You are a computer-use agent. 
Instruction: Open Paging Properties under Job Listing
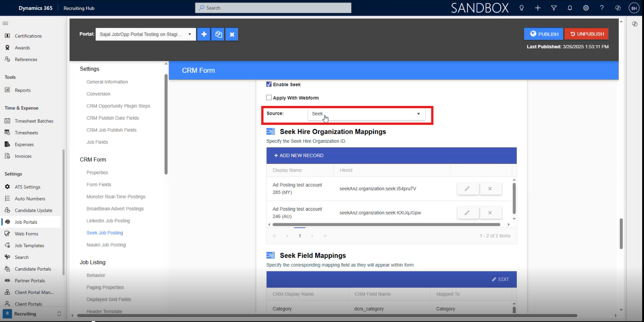(105, 287)
